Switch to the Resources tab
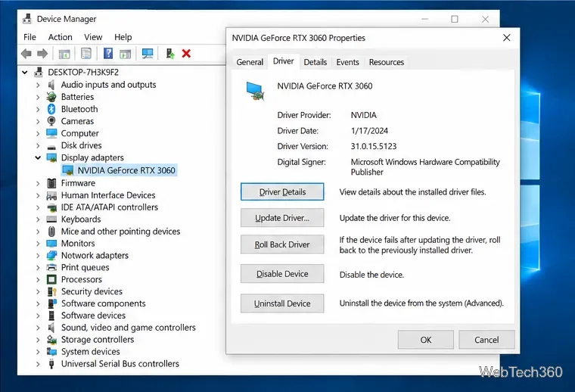575x392 pixels. point(386,62)
